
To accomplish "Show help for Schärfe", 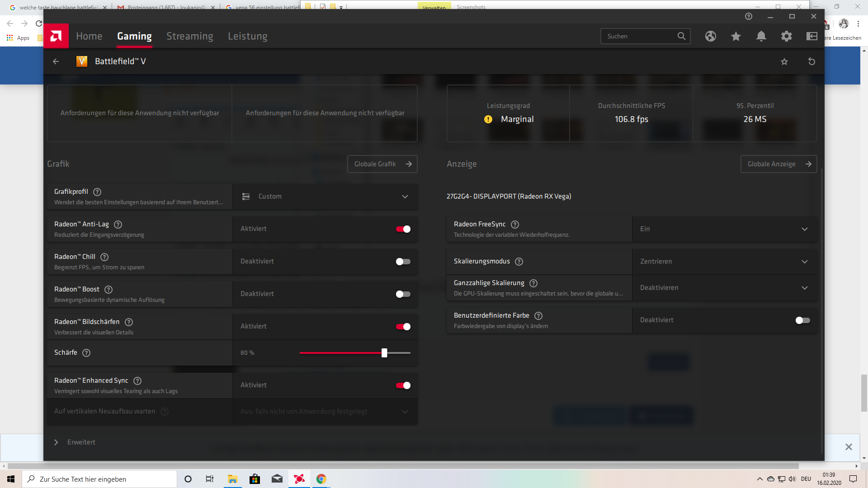I will 86,353.
